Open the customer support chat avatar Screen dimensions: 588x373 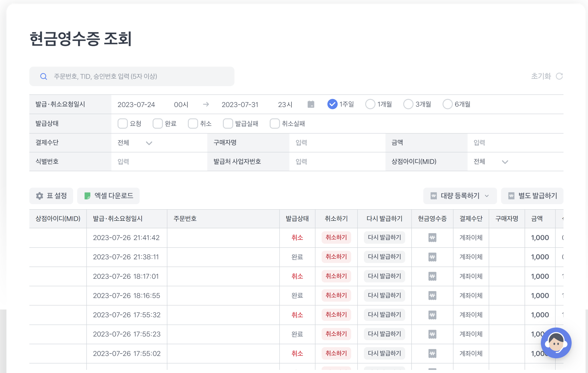click(556, 343)
